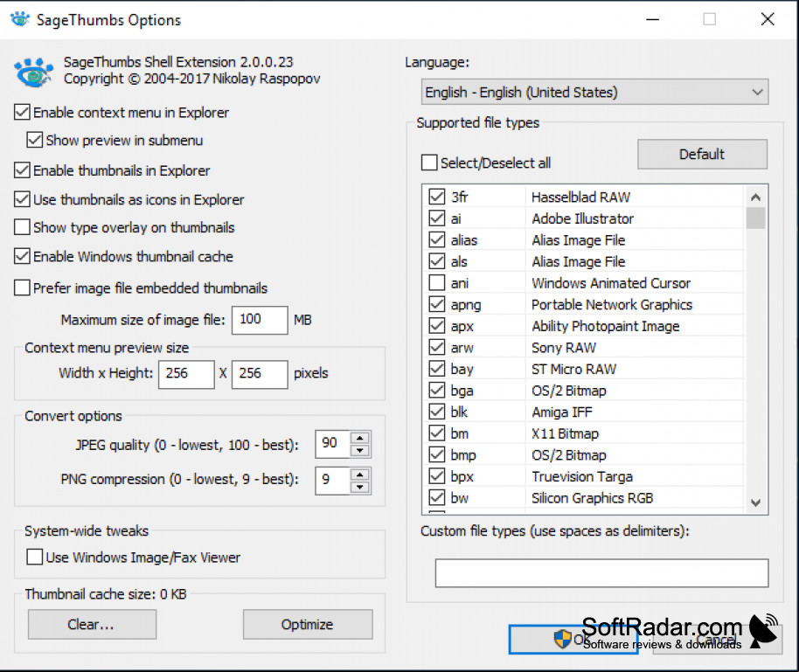Open the Language dropdown
Image resolution: width=799 pixels, height=672 pixels.
coord(594,93)
